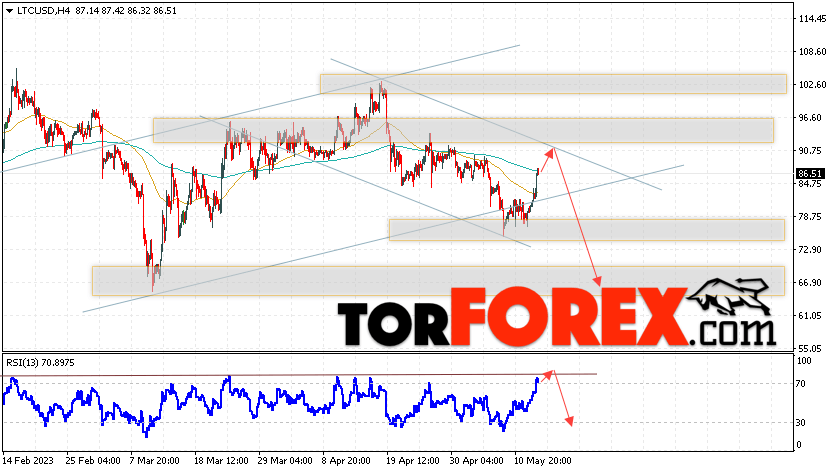Select the 66.90 price scale label
The width and height of the screenshot is (833, 472).
pos(812,283)
